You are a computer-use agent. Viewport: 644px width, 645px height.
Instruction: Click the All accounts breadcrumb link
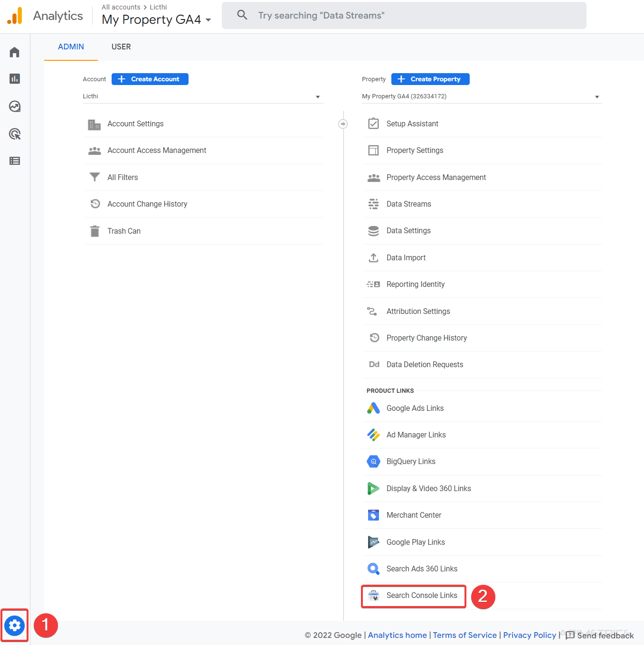click(x=121, y=7)
